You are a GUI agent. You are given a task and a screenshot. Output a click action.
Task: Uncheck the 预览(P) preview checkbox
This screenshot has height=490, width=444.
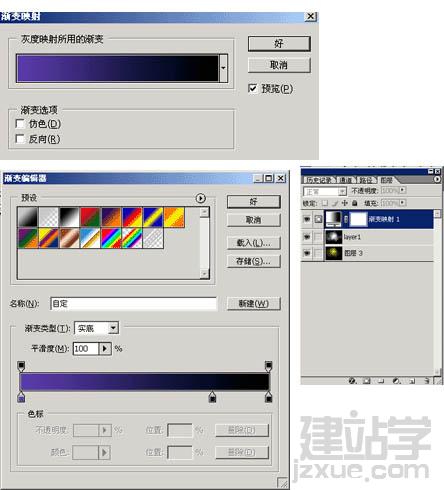[x=253, y=88]
